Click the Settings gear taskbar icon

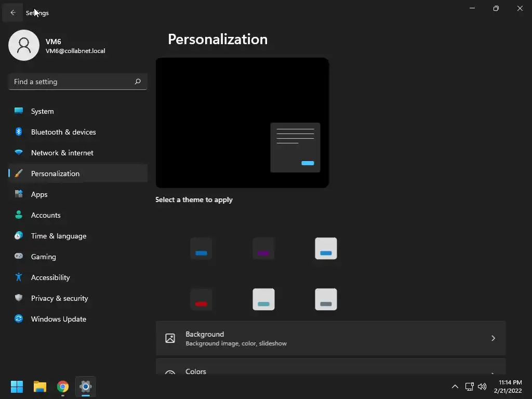click(x=86, y=387)
